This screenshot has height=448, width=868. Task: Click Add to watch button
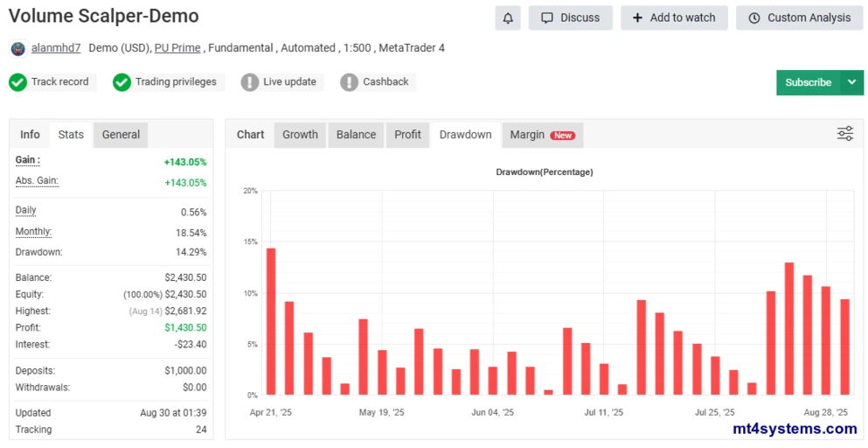pos(674,17)
